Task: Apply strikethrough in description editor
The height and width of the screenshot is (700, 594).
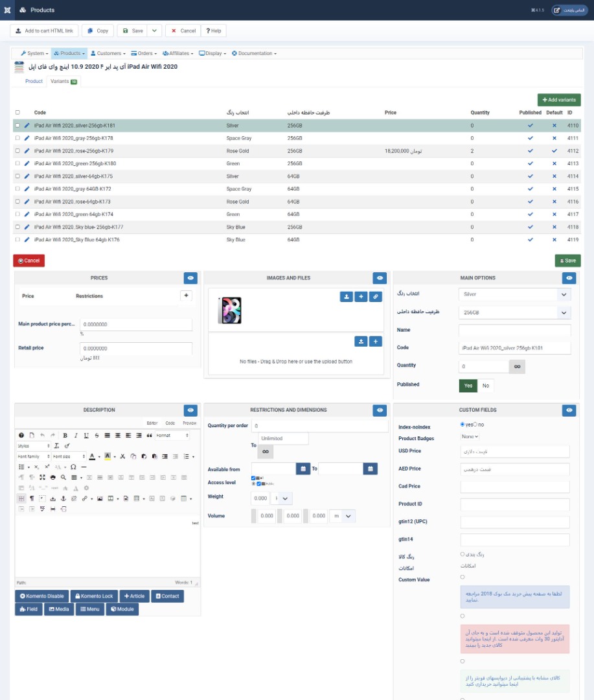Action: [x=97, y=436]
